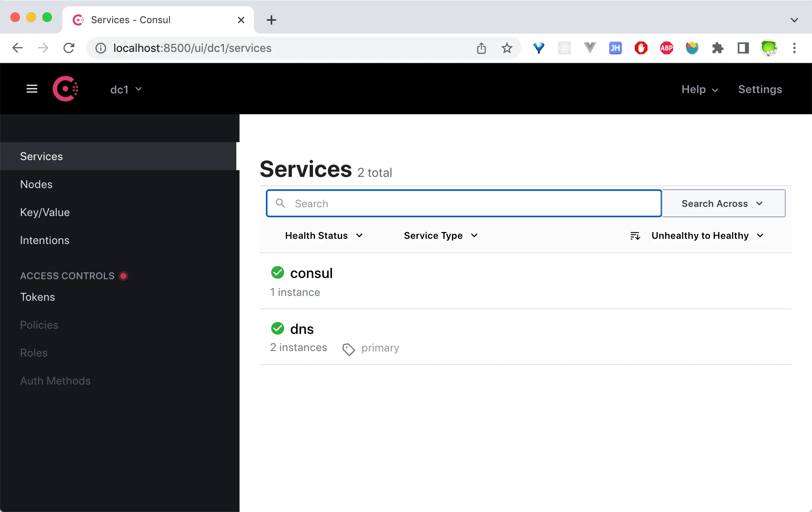The image size is (812, 512).
Task: Click the green health check icon beside consul
Action: [277, 272]
